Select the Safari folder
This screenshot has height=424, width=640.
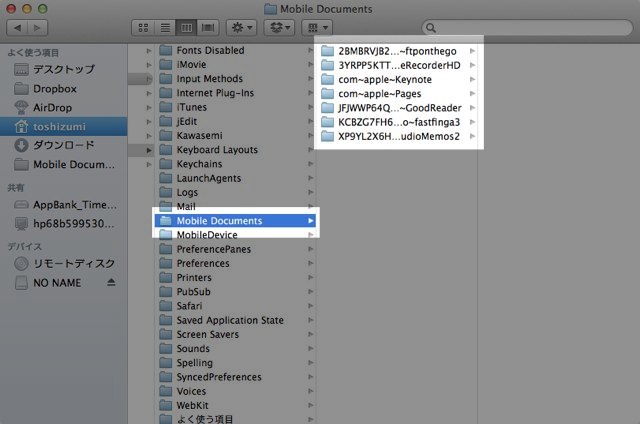point(236,306)
